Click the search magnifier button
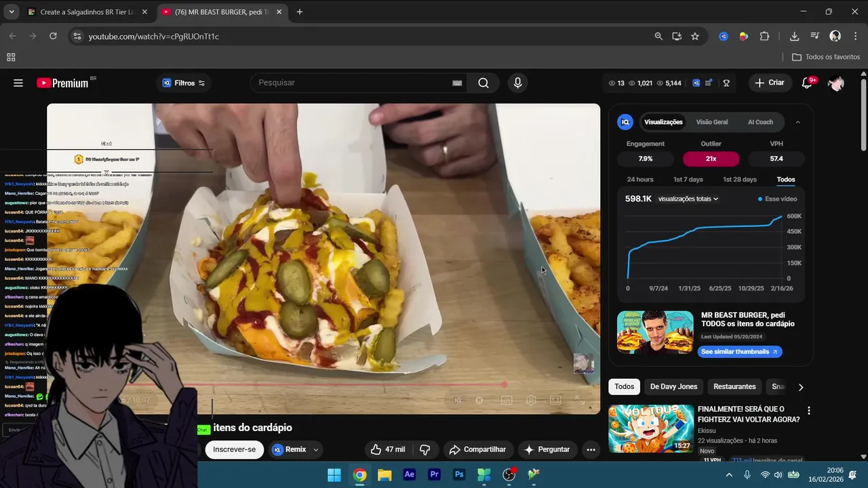Image resolution: width=868 pixels, height=488 pixels. click(483, 83)
